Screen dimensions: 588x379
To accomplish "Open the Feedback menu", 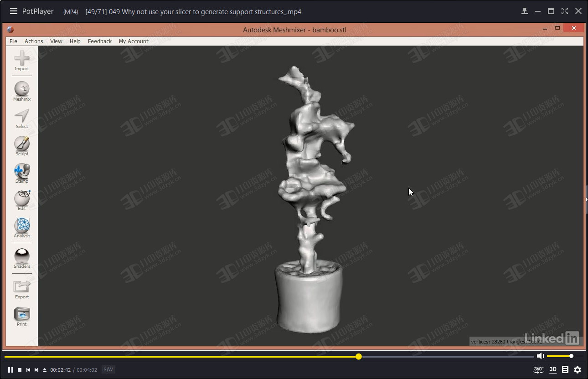I will [100, 41].
